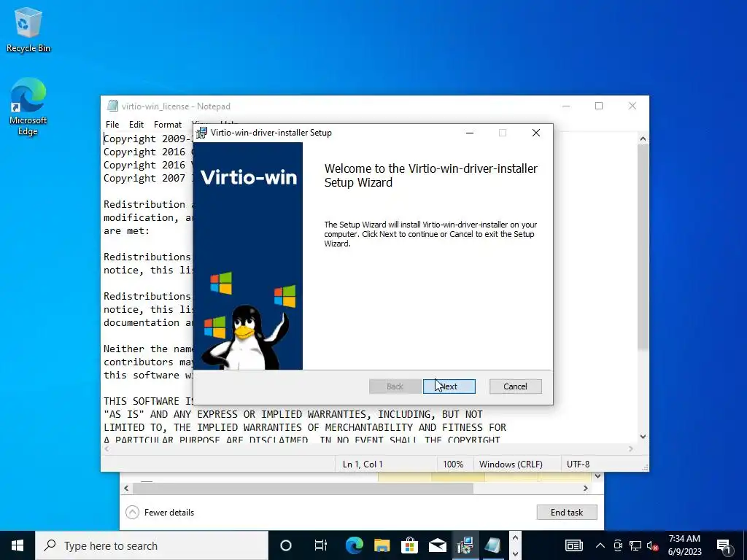Open News and interests taskbar icon
Viewport: 747px width, 560px height.
coord(573,545)
